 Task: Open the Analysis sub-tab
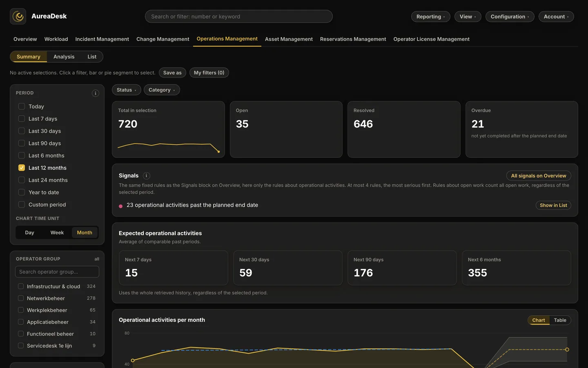tap(64, 57)
